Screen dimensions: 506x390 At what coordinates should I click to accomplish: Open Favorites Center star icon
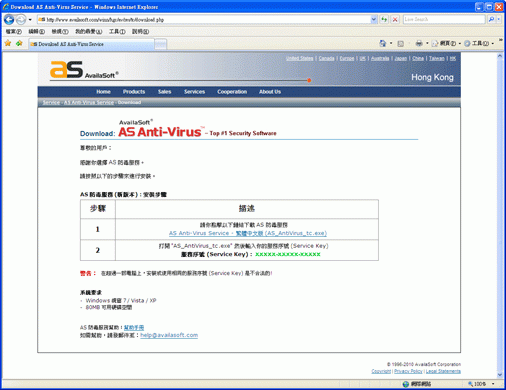8,43
